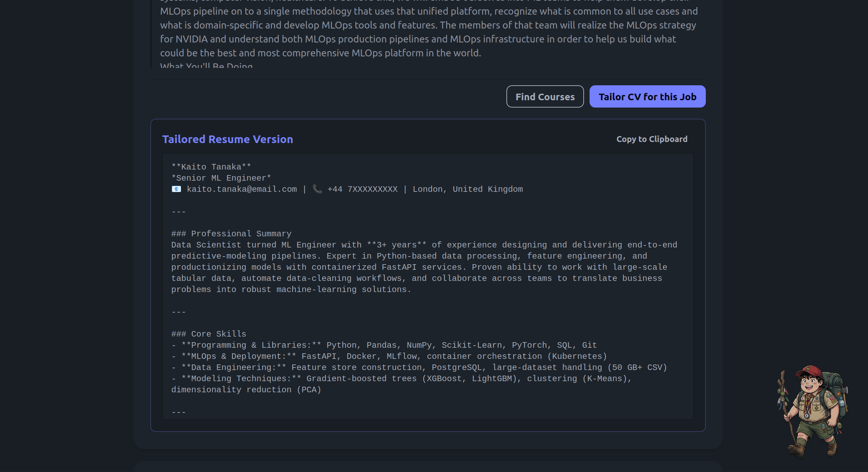The width and height of the screenshot is (868, 472).
Task: Click the Find Courses button
Action: [545, 97]
